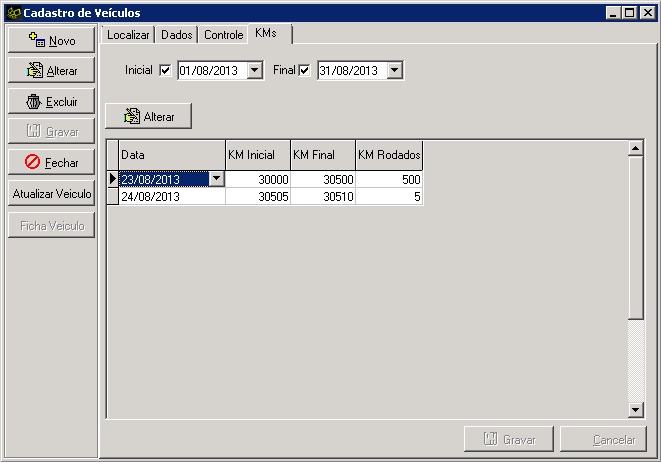Click the KM Rodados column header
Screen dimensions: 661x462
click(389, 156)
